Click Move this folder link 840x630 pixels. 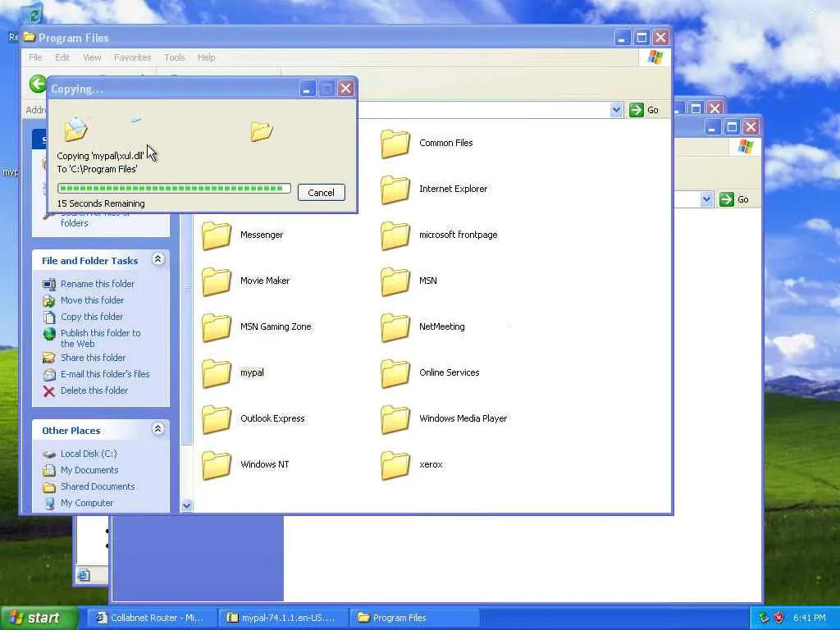[92, 300]
